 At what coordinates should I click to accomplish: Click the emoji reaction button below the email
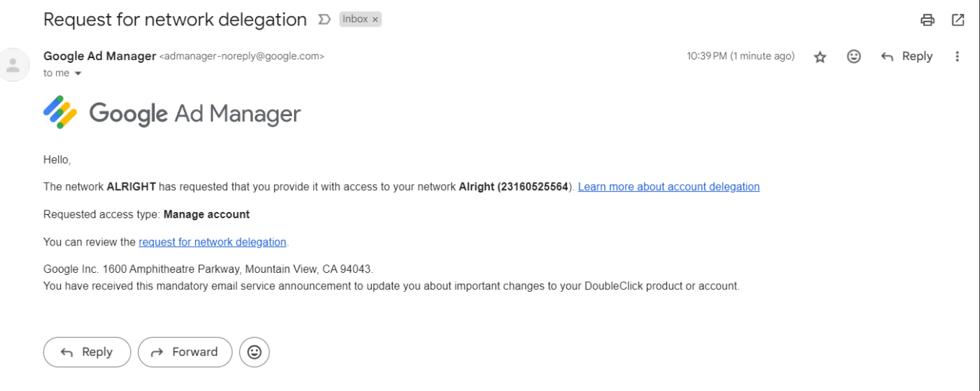(254, 352)
